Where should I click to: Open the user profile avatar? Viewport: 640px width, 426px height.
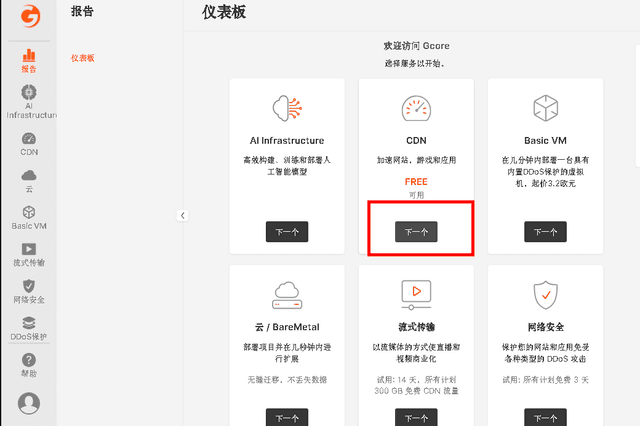coord(29,403)
